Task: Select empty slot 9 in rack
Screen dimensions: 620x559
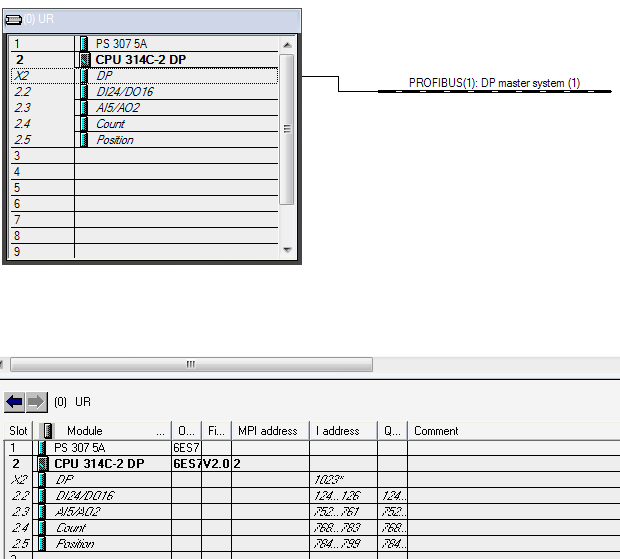Action: click(x=144, y=251)
